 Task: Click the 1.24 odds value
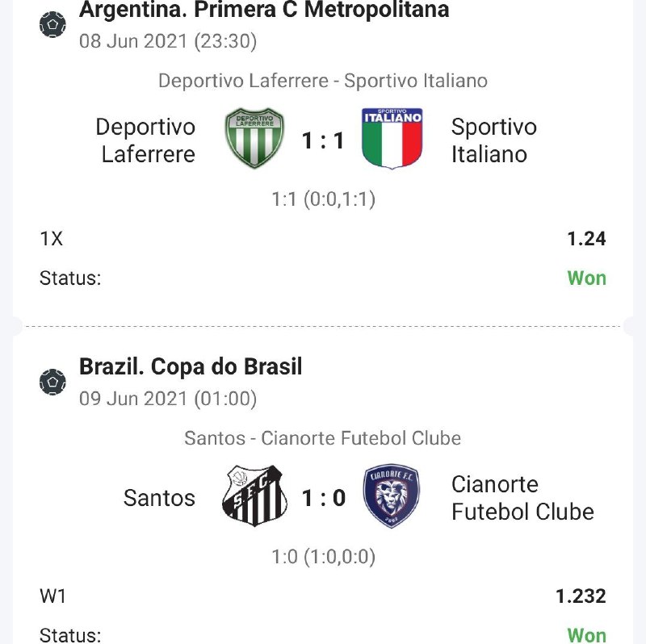pos(586,239)
